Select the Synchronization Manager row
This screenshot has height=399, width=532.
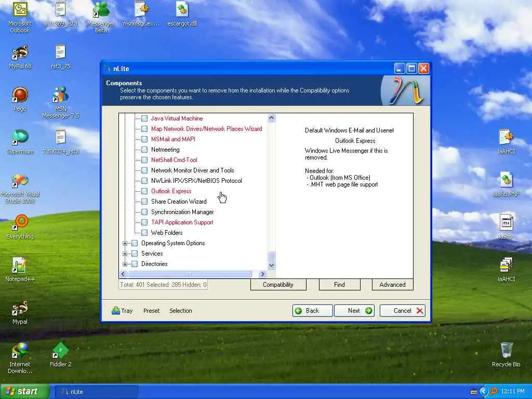[182, 212]
